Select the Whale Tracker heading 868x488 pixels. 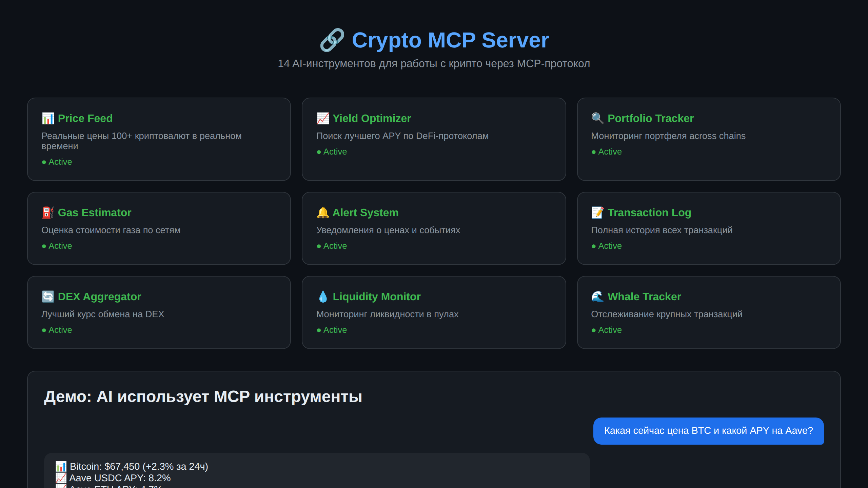point(644,297)
